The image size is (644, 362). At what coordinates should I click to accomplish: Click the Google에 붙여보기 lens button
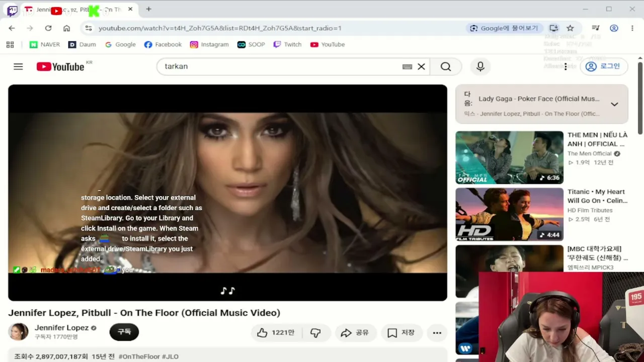tap(505, 28)
